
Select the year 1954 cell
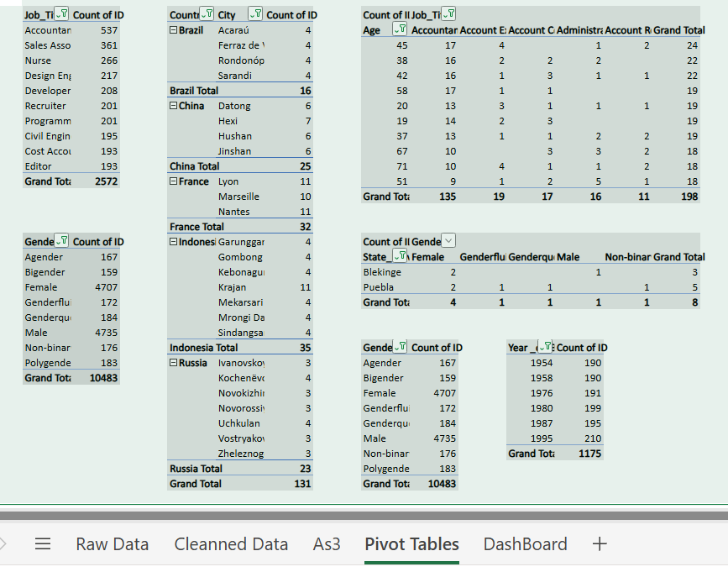pyautogui.click(x=531, y=363)
